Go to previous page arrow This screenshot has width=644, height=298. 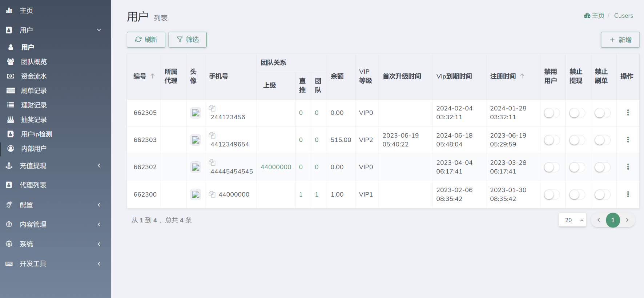click(x=599, y=220)
